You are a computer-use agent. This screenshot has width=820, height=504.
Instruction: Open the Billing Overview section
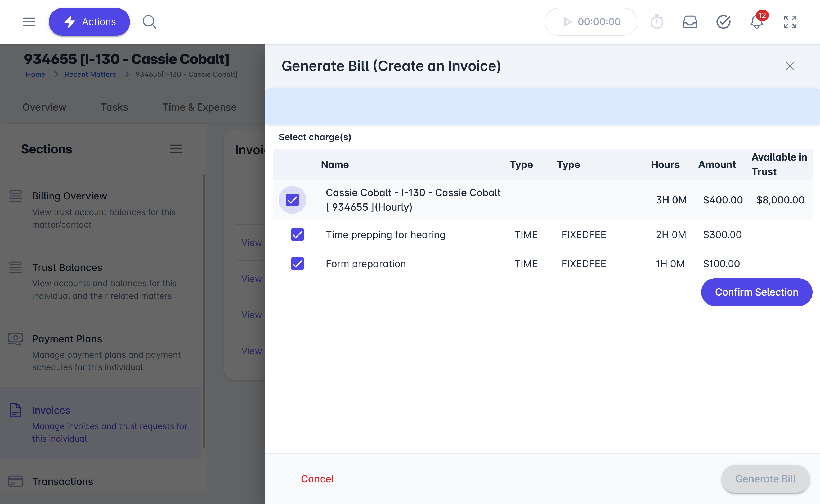[x=101, y=209]
